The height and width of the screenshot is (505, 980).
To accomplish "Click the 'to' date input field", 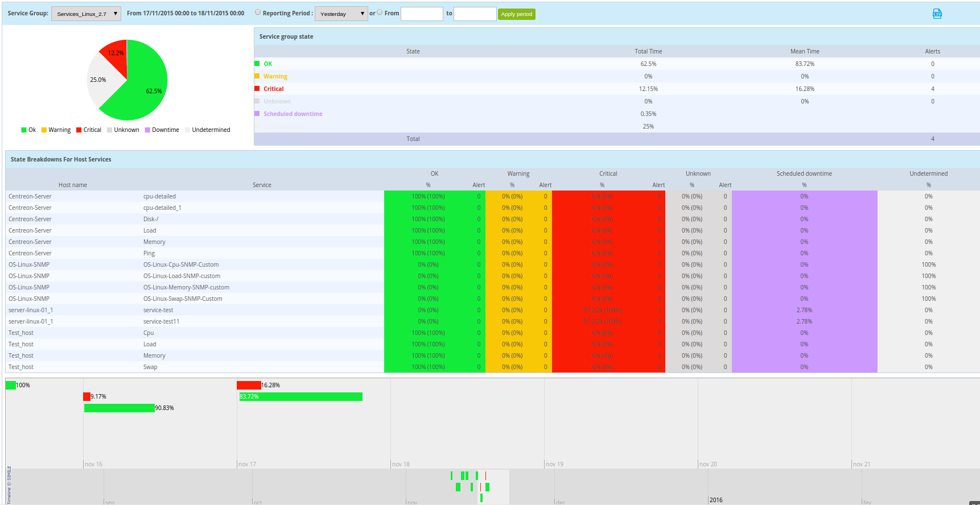I will [475, 14].
